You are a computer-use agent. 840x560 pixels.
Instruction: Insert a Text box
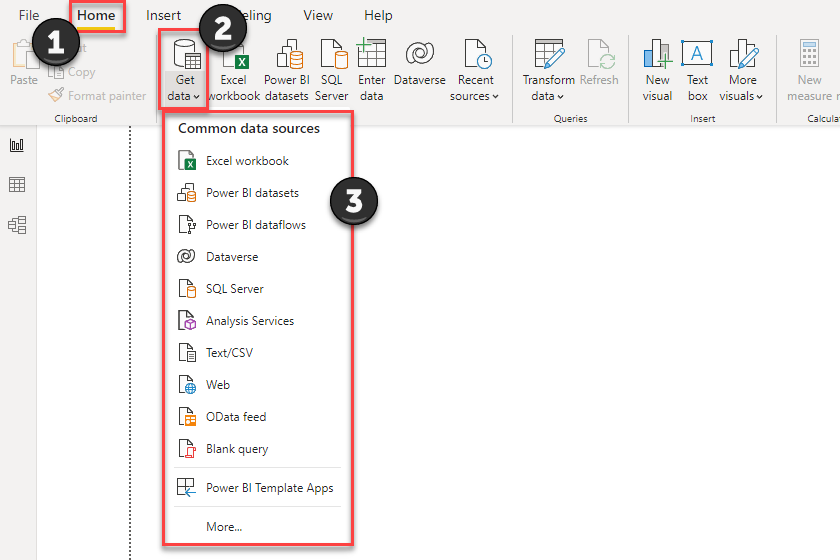coord(697,70)
